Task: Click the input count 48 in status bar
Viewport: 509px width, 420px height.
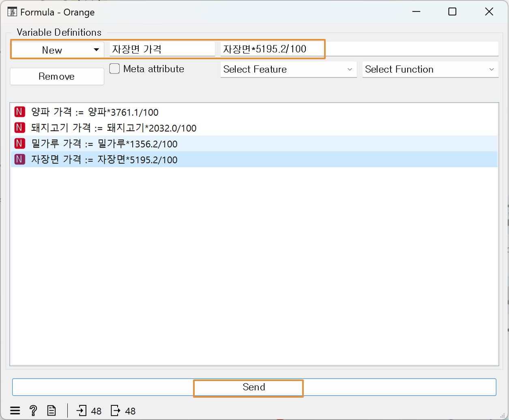Action: [x=96, y=411]
